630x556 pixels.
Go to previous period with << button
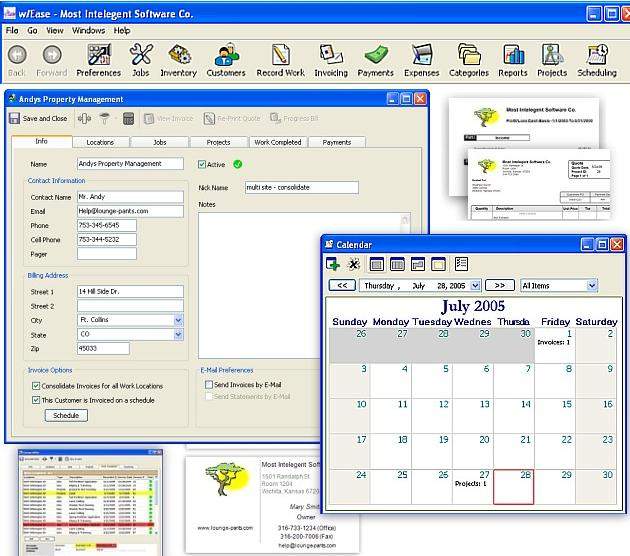tap(342, 285)
